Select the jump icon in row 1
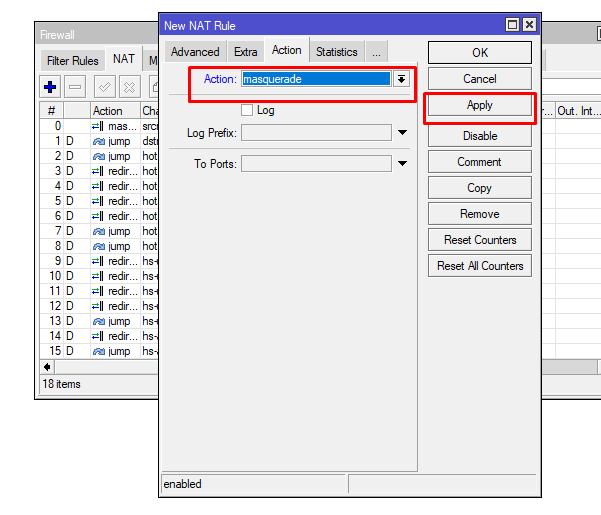 coord(98,142)
